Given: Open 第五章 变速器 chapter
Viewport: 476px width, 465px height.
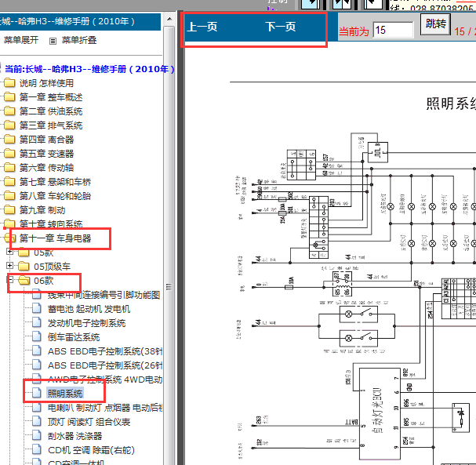Looking at the screenshot, I should point(47,154).
